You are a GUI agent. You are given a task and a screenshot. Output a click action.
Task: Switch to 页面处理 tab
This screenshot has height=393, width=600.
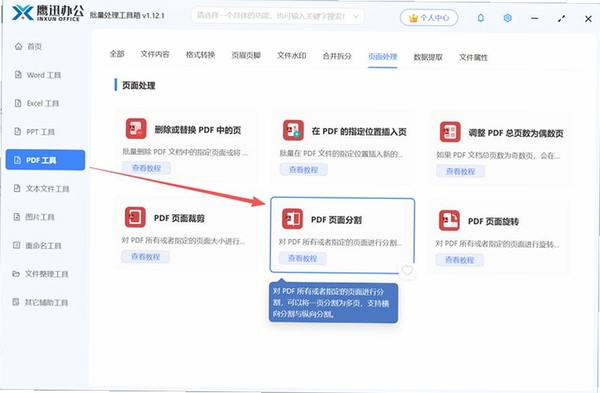383,57
